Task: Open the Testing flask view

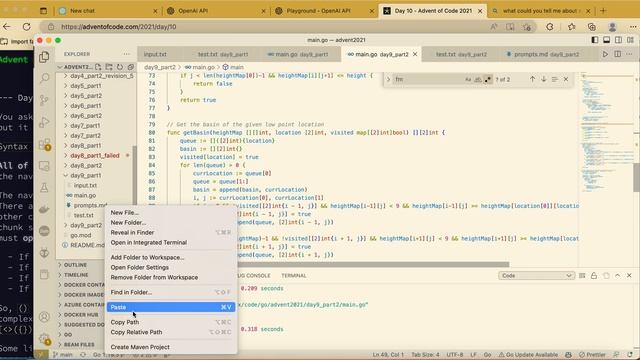Action: click(x=44, y=188)
